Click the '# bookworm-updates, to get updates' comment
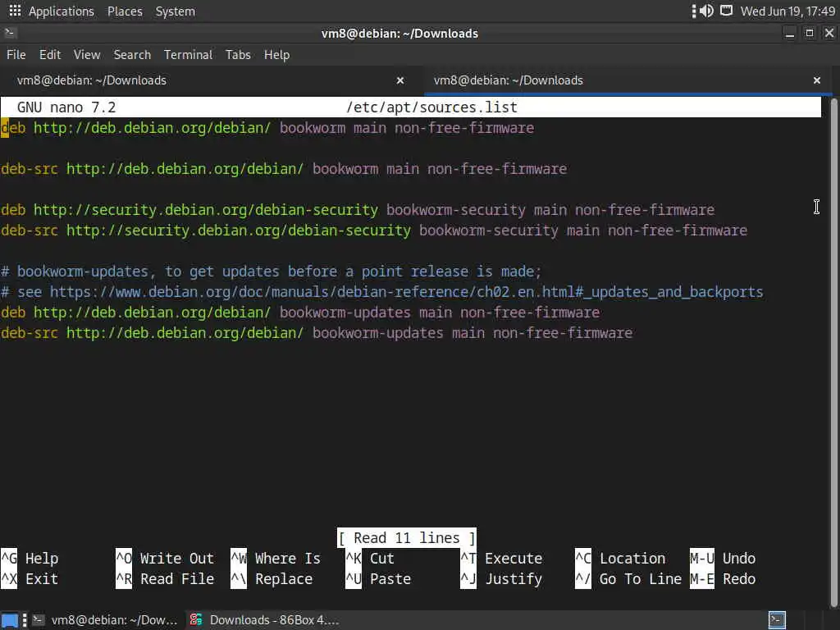This screenshot has height=630, width=840. (x=271, y=272)
